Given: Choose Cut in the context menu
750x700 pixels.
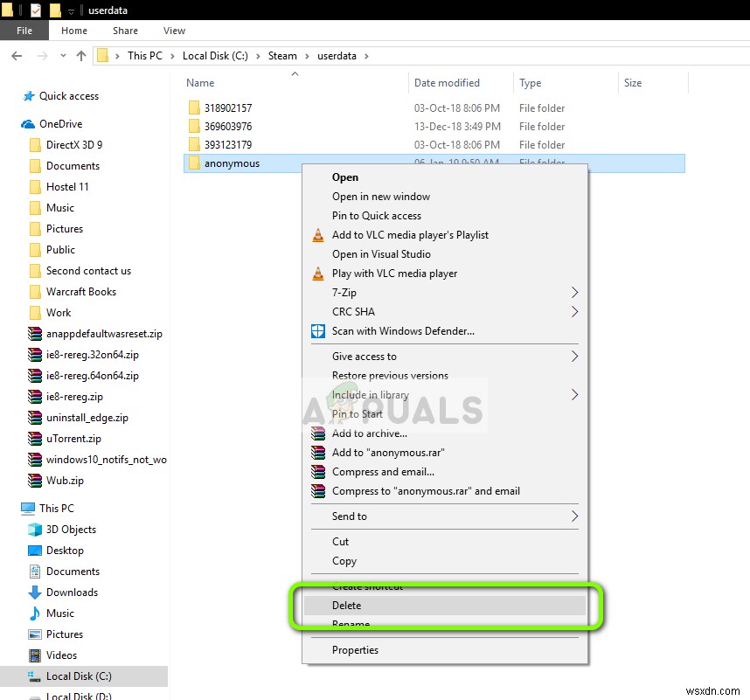Looking at the screenshot, I should pyautogui.click(x=444, y=542).
